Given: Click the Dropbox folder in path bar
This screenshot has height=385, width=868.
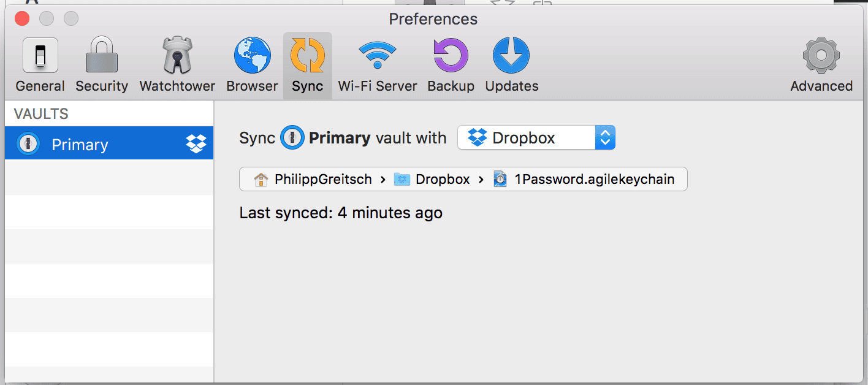Looking at the screenshot, I should click(x=433, y=180).
